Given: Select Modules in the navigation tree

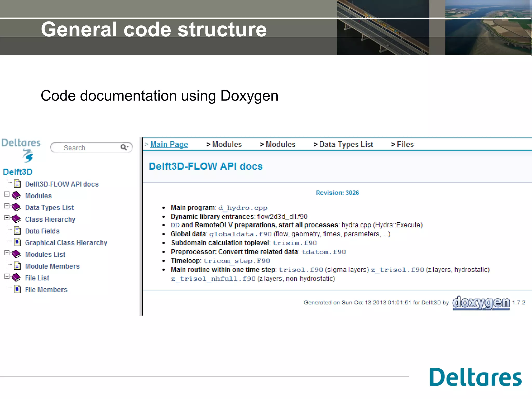Looking at the screenshot, I should coord(38,196).
